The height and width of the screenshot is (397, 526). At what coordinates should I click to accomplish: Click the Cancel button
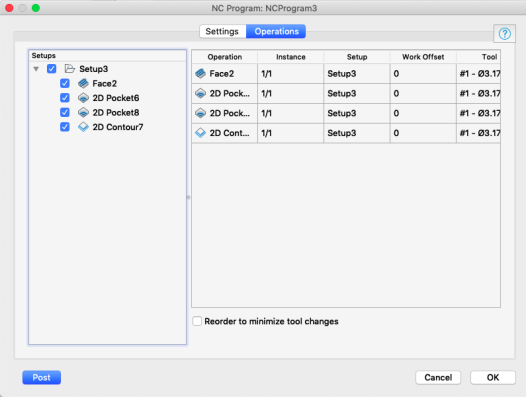[x=438, y=378]
